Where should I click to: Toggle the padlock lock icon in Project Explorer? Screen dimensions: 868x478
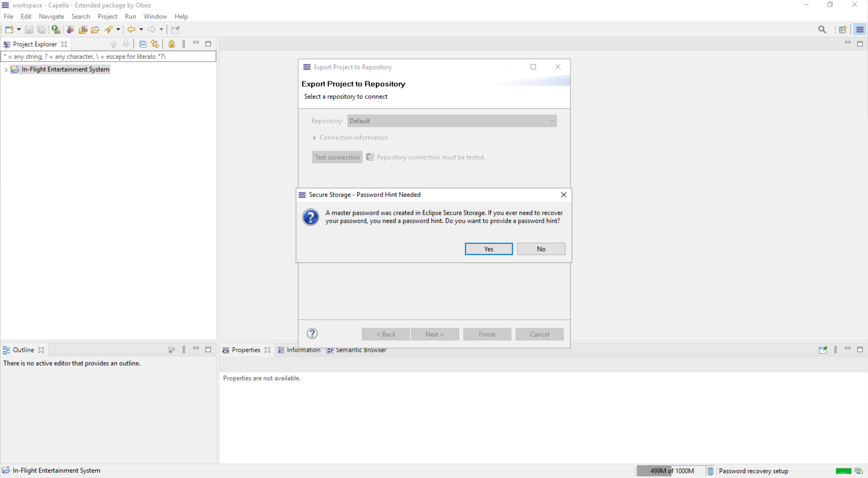tap(172, 44)
